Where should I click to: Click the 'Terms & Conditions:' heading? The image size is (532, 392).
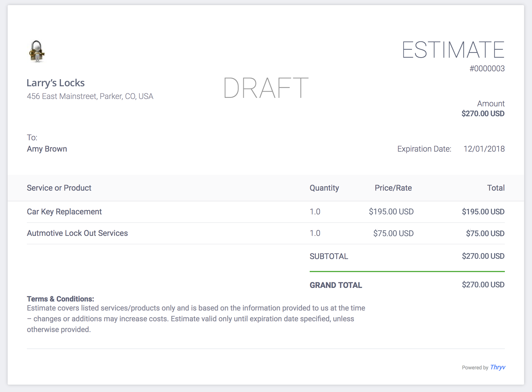coord(61,299)
